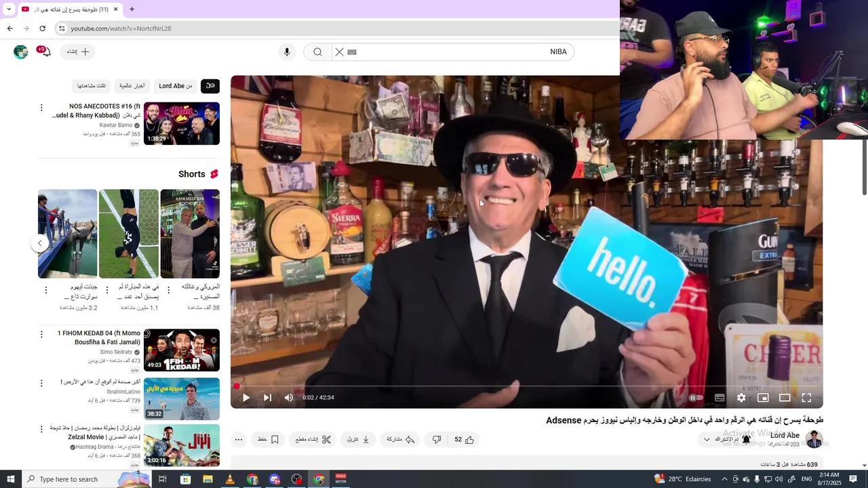This screenshot has width=868, height=488.
Task: Open options for 1 FIHOM KEDAB 04
Action: point(41,335)
